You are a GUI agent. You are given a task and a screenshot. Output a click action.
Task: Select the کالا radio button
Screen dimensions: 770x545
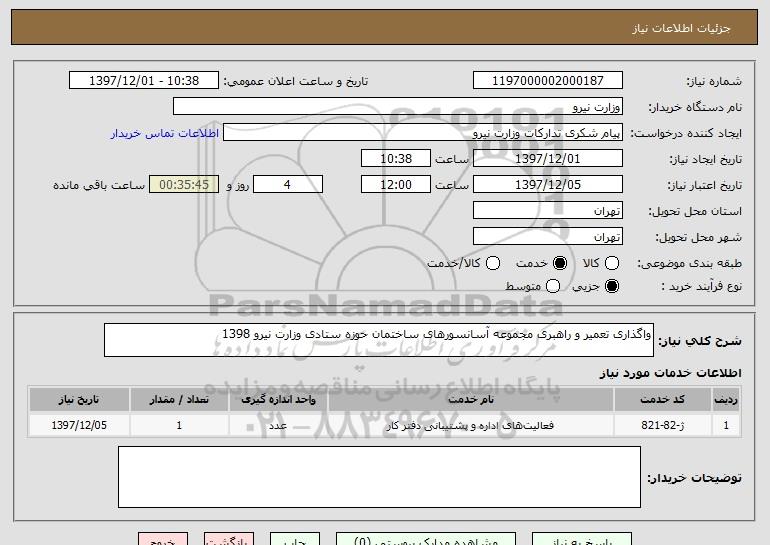[611, 263]
